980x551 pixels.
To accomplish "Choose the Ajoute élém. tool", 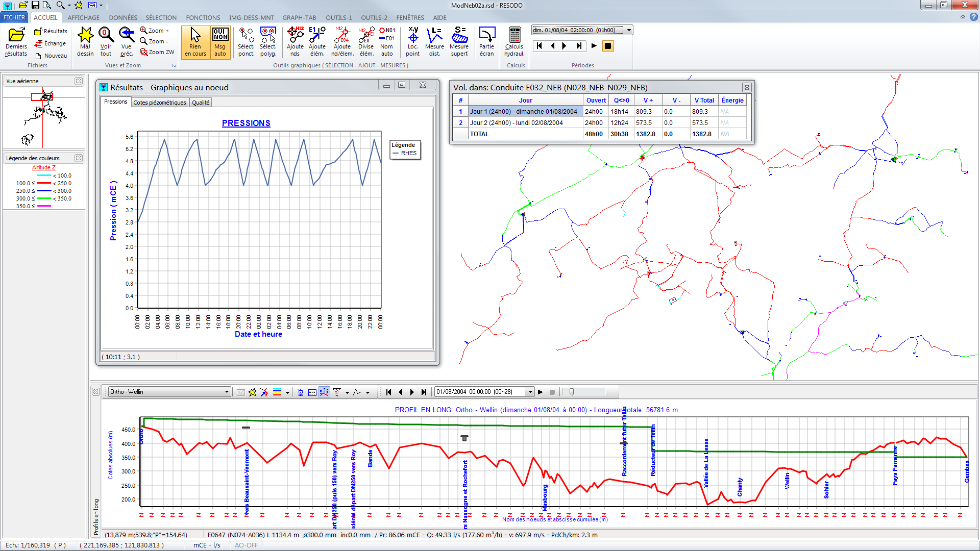I will tap(317, 42).
